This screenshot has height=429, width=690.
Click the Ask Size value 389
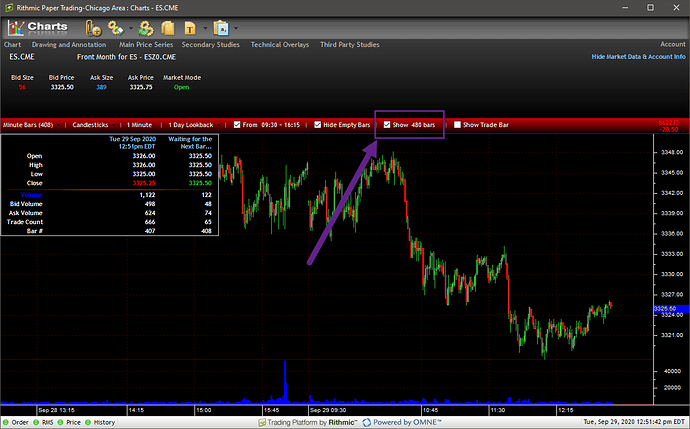(x=102, y=87)
